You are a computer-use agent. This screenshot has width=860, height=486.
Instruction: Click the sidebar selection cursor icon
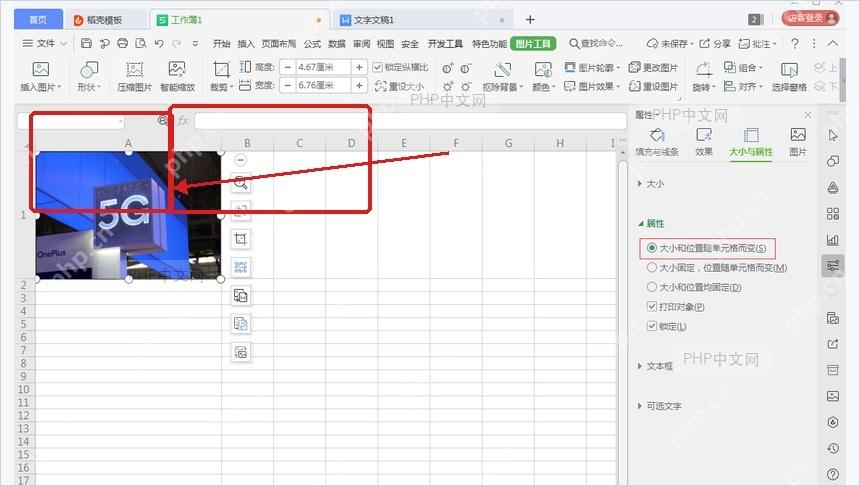pyautogui.click(x=833, y=135)
